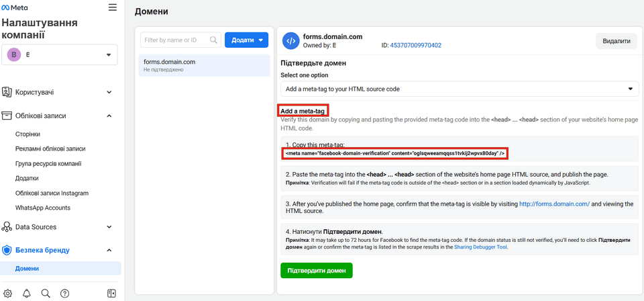This screenshot has width=644, height=301.
Task: Click the settings gear icon in bottom bar
Action: (x=8, y=294)
